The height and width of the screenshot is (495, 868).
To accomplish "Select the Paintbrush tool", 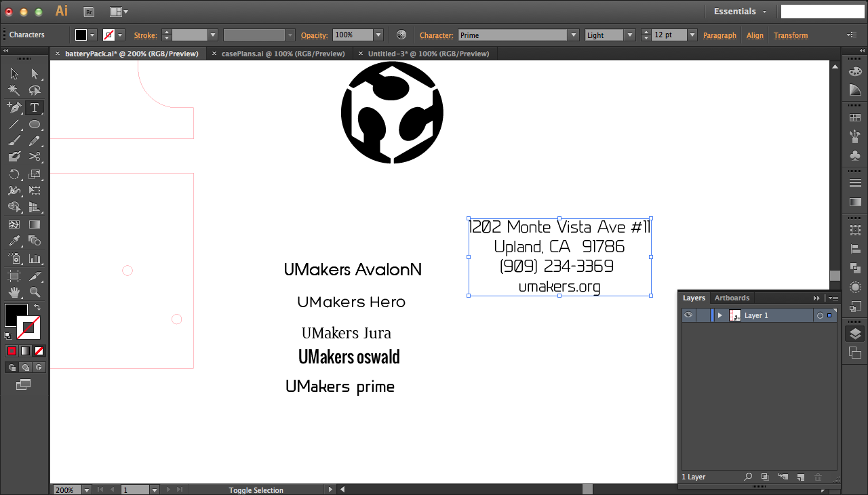I will click(x=14, y=140).
